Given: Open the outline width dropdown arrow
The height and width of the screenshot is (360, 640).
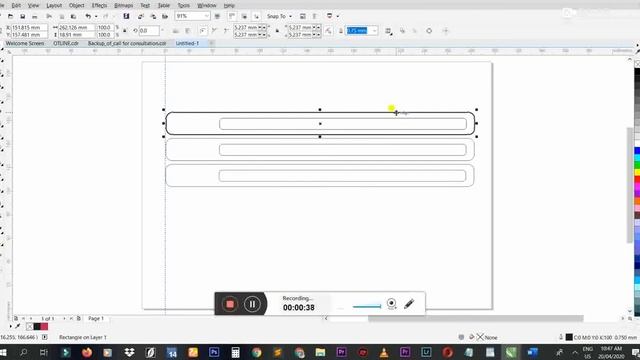Looking at the screenshot, I should 374,31.
